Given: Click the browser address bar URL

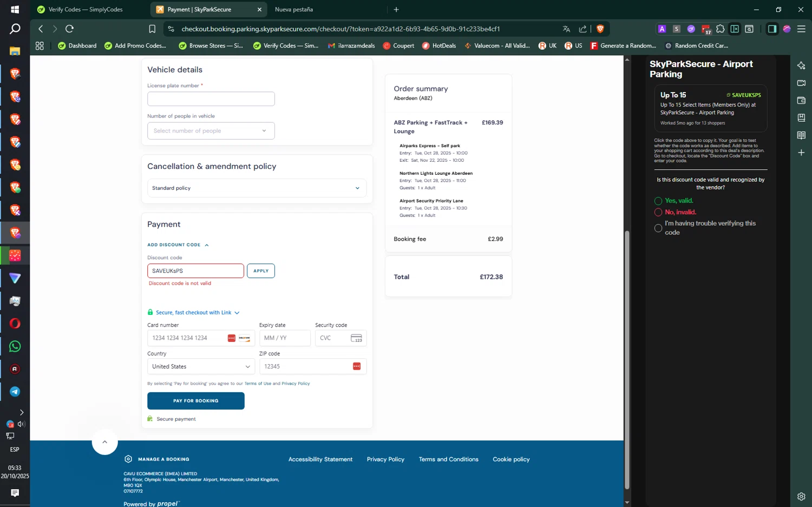Looking at the screenshot, I should tap(340, 29).
